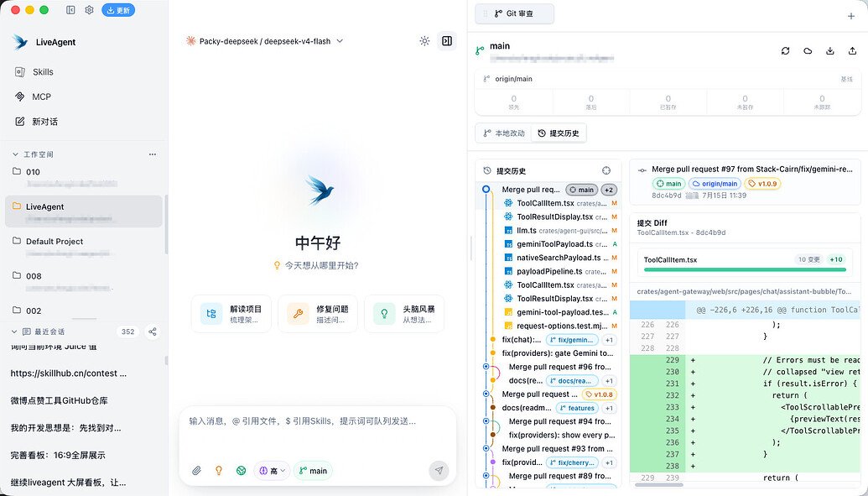Collapse the 工作空间 workspace section
The width and height of the screenshot is (868, 496).
[x=15, y=154]
